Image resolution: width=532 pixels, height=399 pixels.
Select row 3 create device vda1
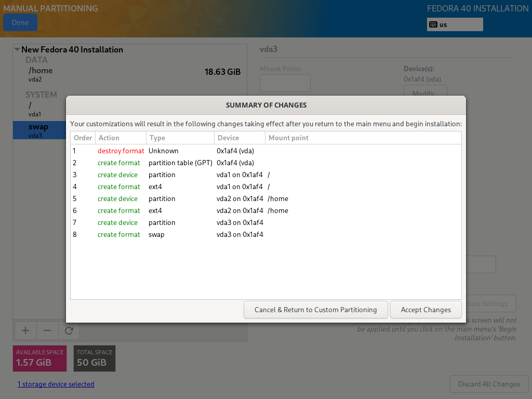pyautogui.click(x=266, y=175)
